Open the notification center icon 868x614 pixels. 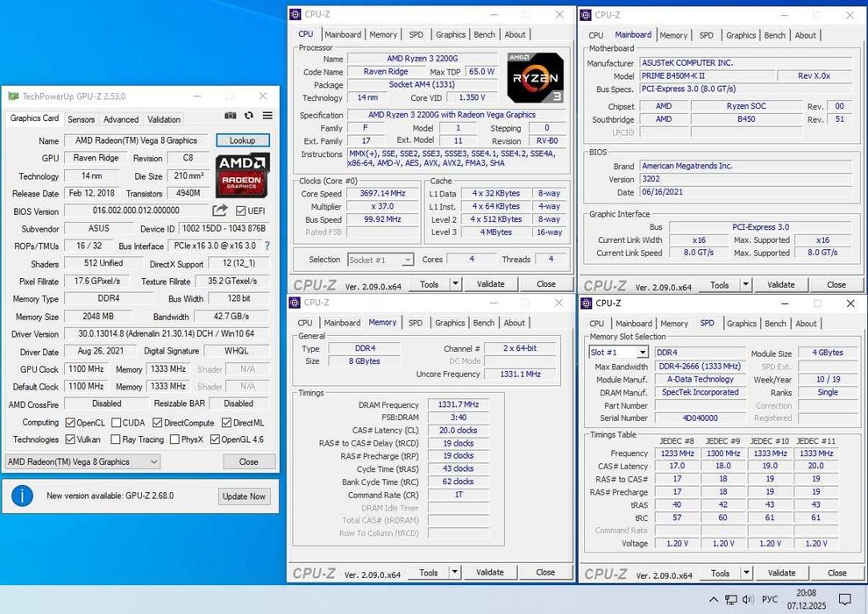point(844,600)
